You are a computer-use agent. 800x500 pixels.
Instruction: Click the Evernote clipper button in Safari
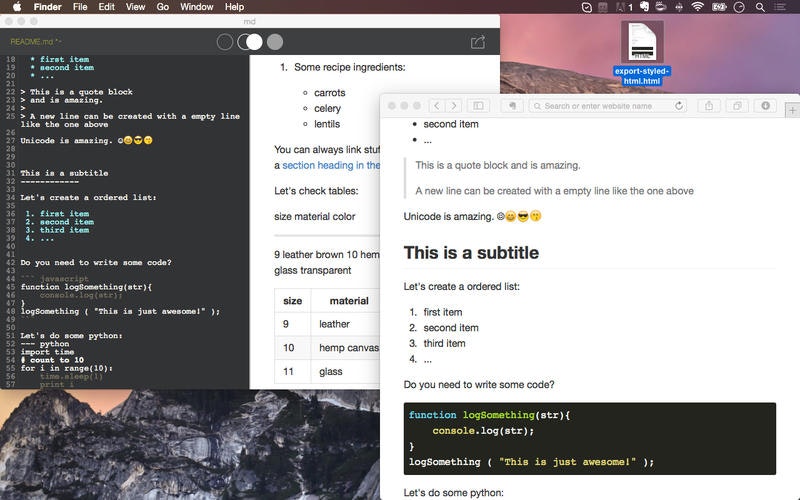pos(512,106)
